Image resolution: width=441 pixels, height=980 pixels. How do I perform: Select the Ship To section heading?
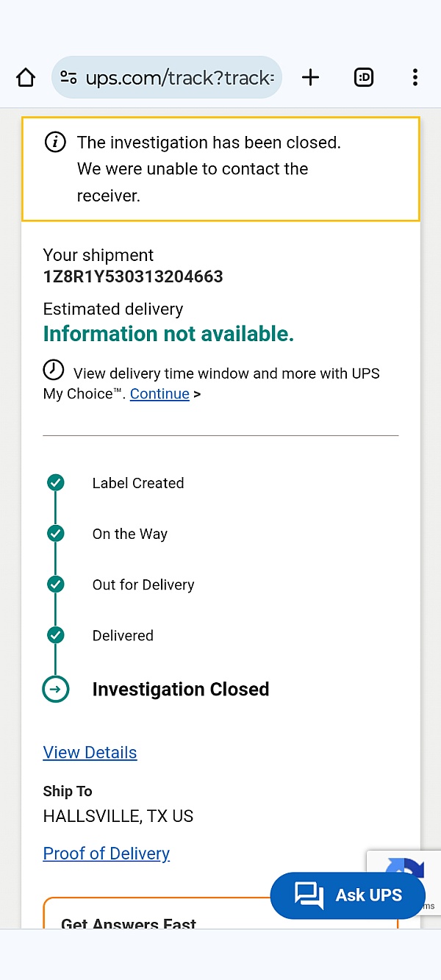67,791
